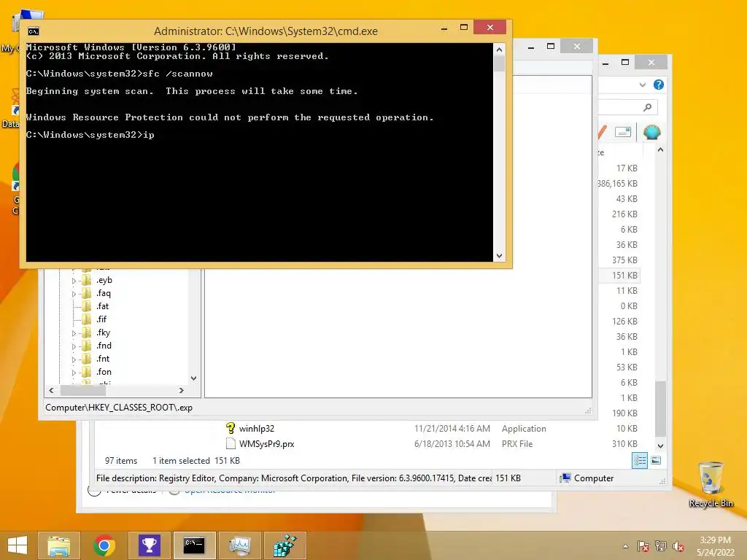Screen dimensions: 747x560
Task: Click the 151 KB size cell
Action: point(624,275)
